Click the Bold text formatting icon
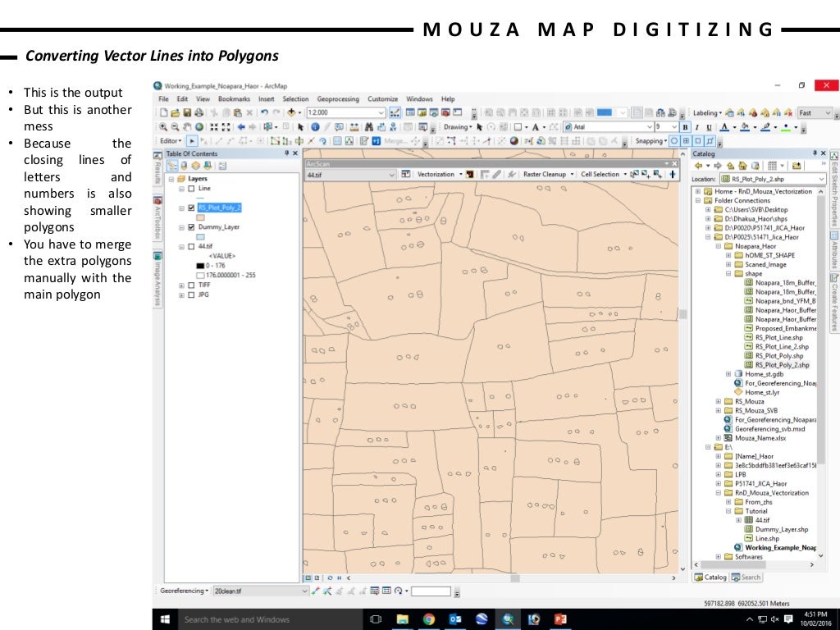840x630 pixels. (686, 127)
